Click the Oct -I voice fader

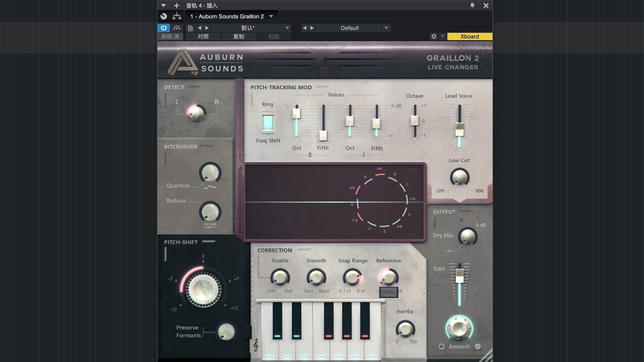[x=350, y=121]
